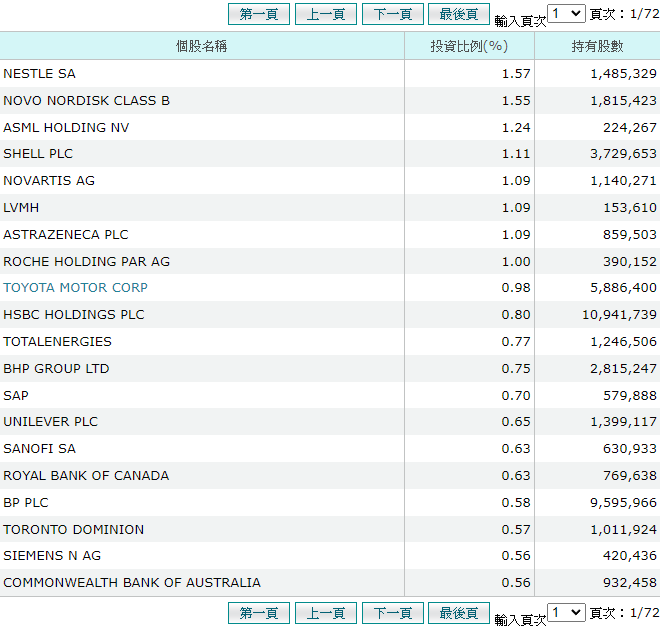Image resolution: width=667 pixels, height=632 pixels.
Task: Click TOTALENERGIES percentage 0.77
Action: pos(516,342)
